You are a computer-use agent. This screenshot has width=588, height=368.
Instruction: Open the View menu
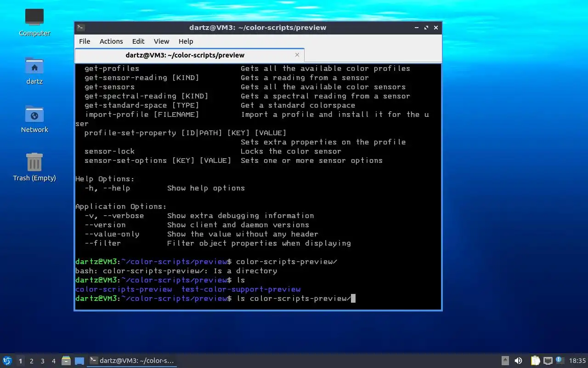pyautogui.click(x=161, y=41)
